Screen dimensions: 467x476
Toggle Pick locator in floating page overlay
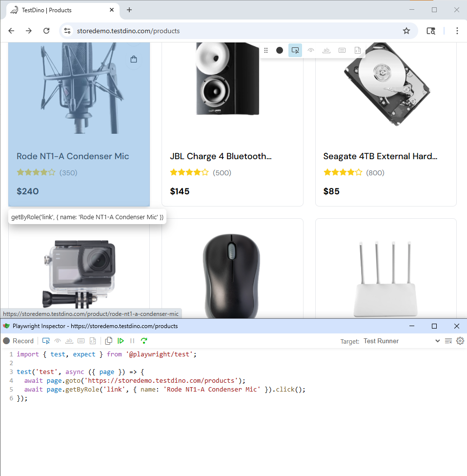pos(295,50)
